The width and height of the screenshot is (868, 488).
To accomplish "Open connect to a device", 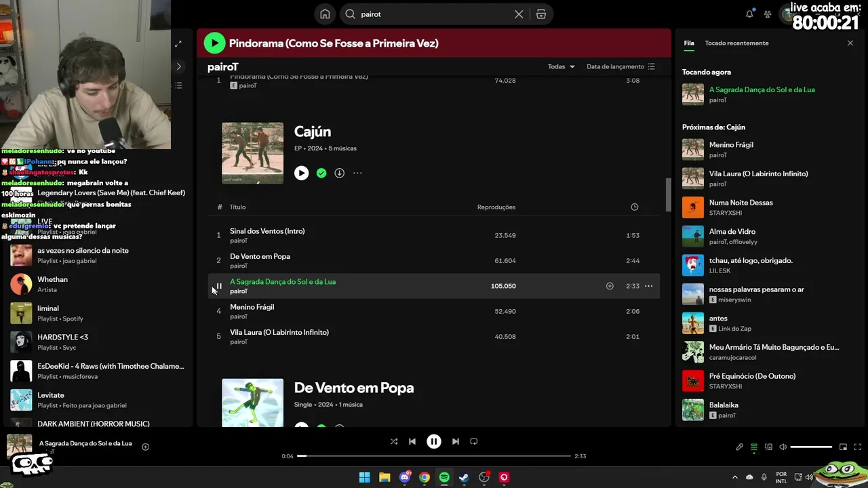I will (768, 447).
